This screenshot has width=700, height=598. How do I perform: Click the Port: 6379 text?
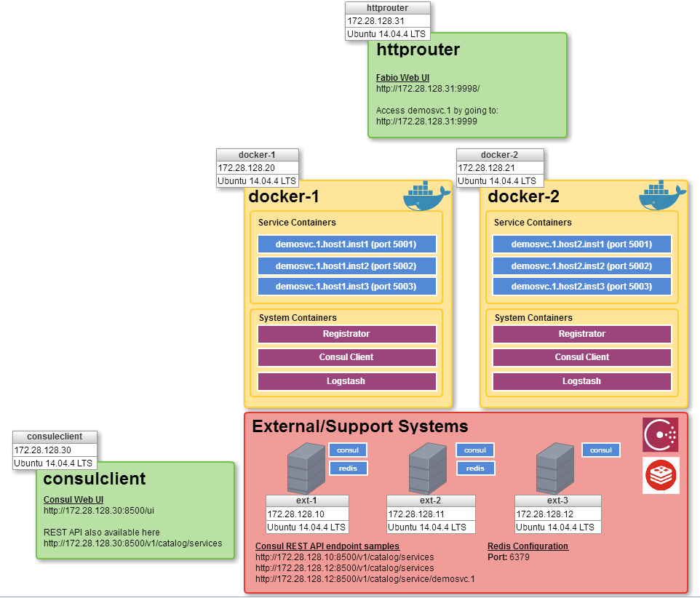point(509,557)
